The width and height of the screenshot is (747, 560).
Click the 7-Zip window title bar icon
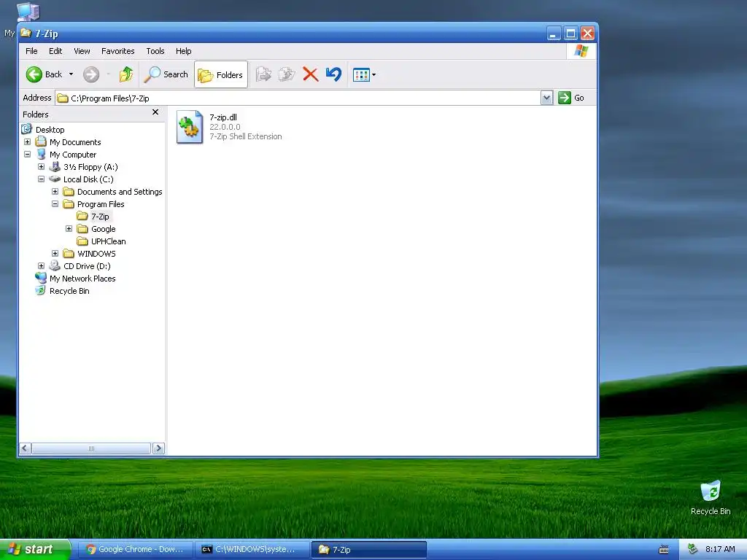click(x=26, y=33)
